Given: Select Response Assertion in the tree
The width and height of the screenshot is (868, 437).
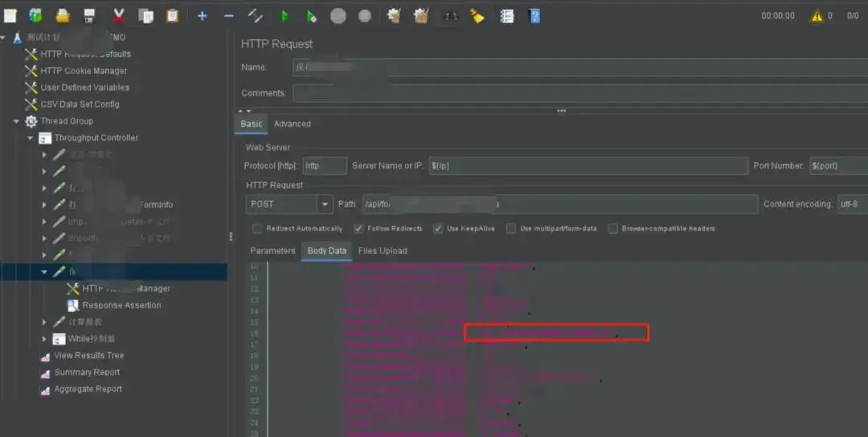Looking at the screenshot, I should point(122,304).
